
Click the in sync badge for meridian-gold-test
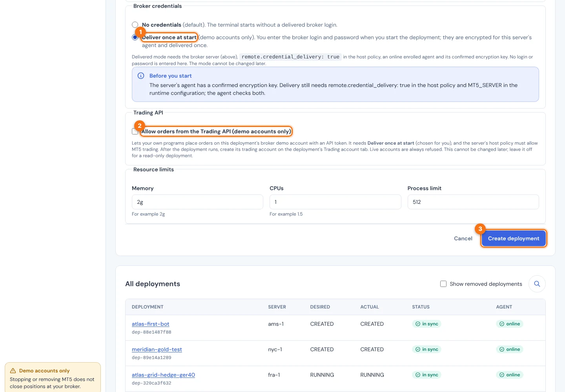(427, 349)
